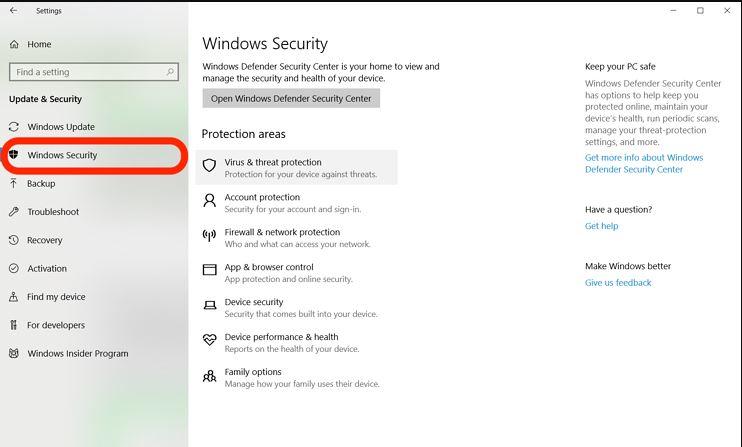Click the Device security laptop icon

coord(209,305)
